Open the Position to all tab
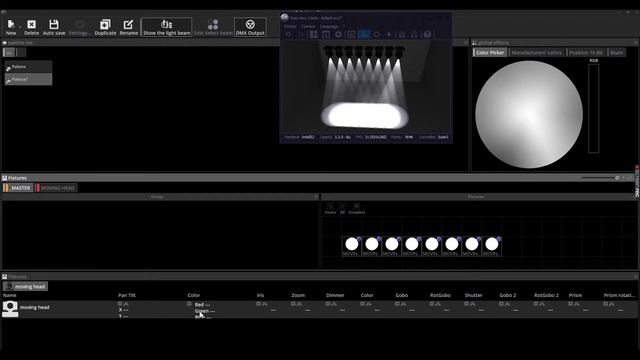Viewport: 640px width, 360px height. click(586, 53)
